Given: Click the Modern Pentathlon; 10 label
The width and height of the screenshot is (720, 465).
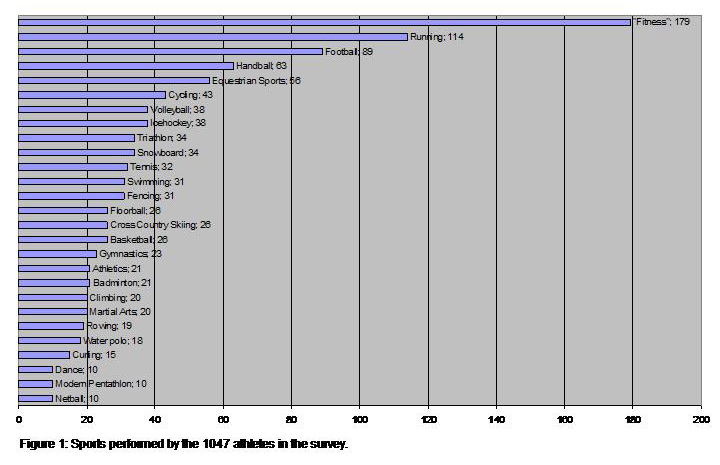Looking at the screenshot, I should 100,384.
